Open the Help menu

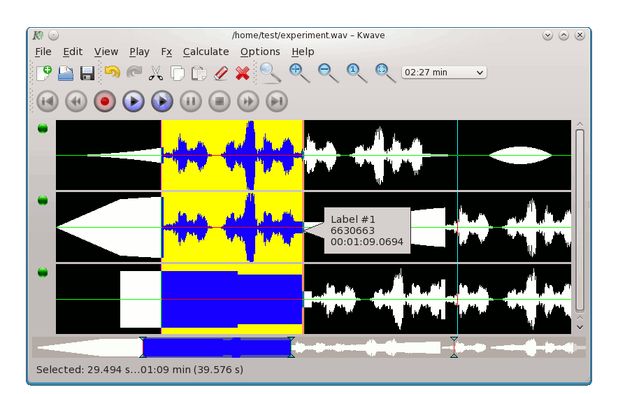303,52
